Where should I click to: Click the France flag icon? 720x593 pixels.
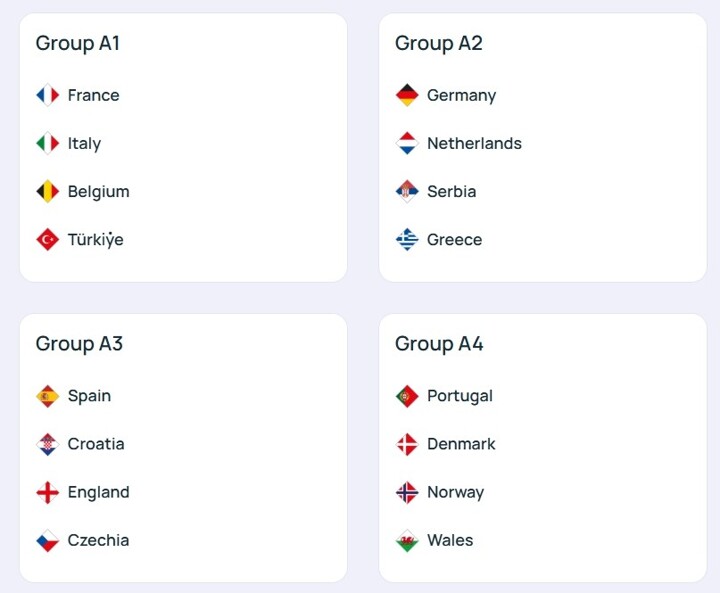pyautogui.click(x=47, y=96)
